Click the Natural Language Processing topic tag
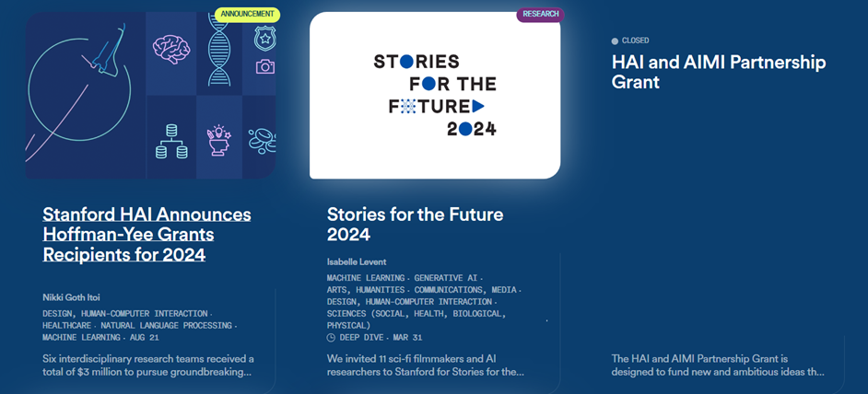868x394 pixels. click(x=166, y=325)
